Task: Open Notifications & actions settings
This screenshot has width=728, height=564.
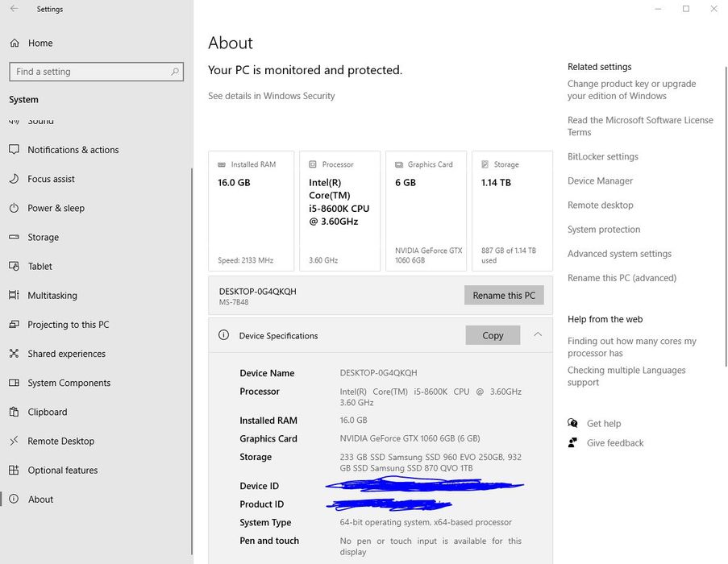Action: pos(73,150)
